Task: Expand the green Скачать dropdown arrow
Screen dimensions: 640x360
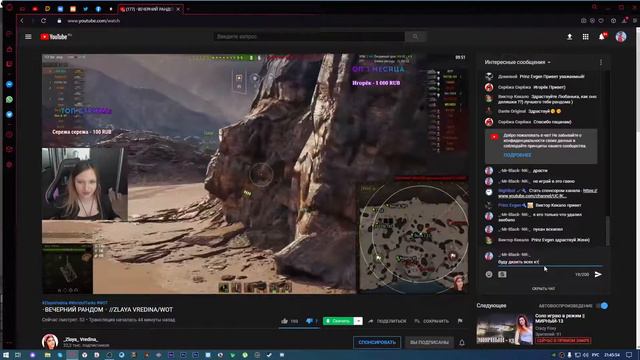Action: pyautogui.click(x=358, y=321)
